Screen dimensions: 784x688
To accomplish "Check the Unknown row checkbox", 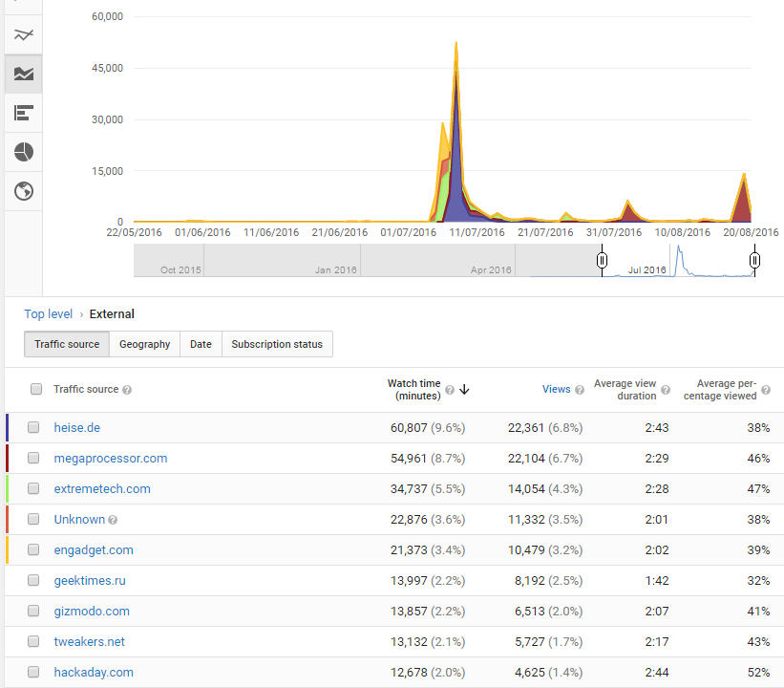I will click(x=33, y=518).
